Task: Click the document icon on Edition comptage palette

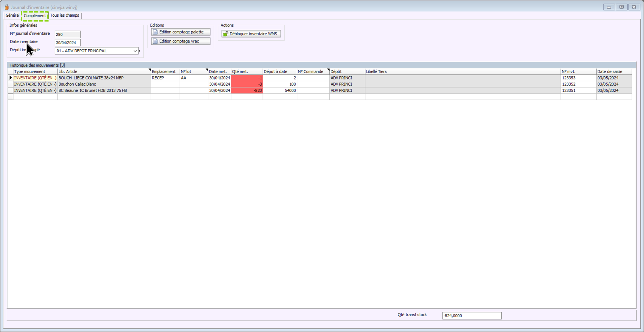Action: click(155, 32)
